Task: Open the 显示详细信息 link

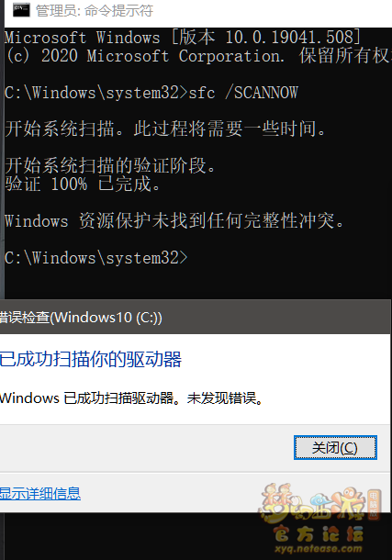Action: tap(40, 493)
